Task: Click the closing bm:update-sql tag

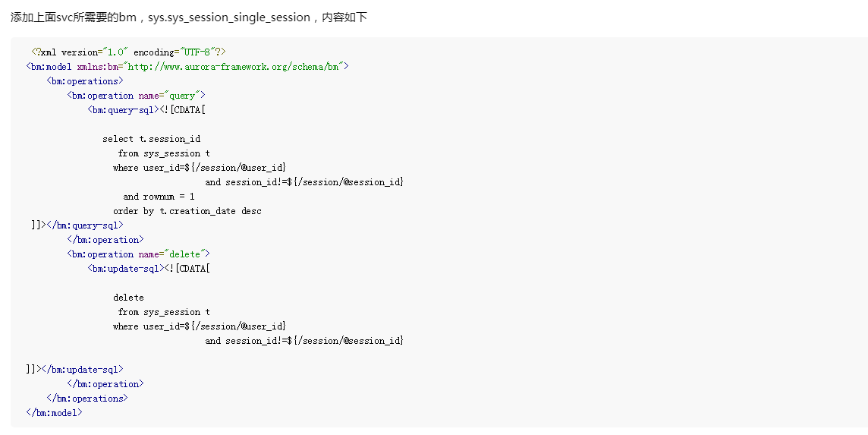Action: 75,370
